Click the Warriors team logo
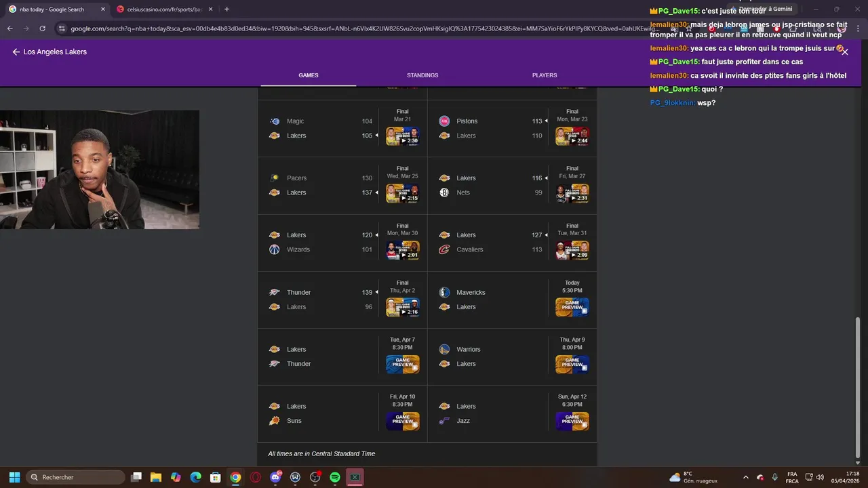 (444, 349)
